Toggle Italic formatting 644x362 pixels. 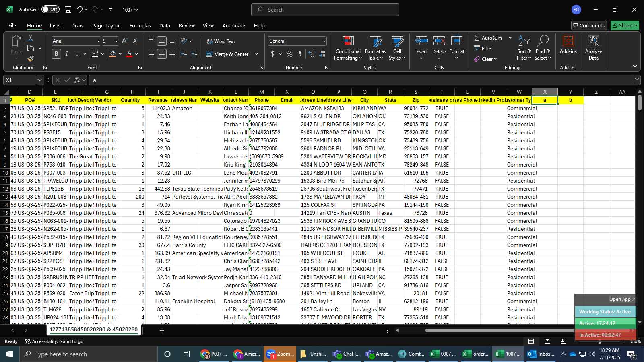pos(67,54)
